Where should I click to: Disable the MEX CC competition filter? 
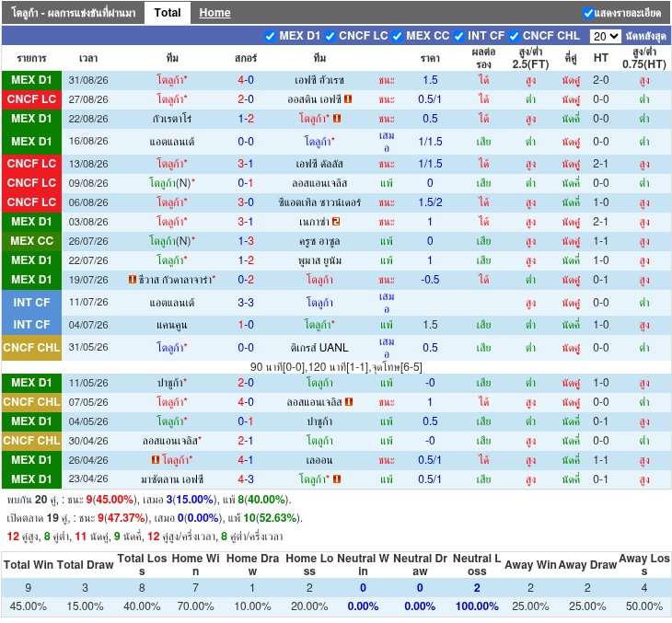(397, 37)
